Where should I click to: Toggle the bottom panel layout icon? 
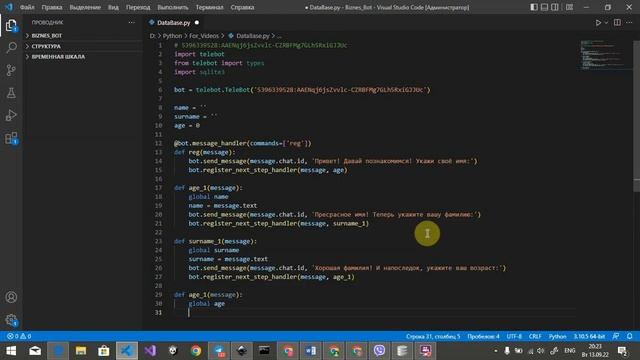click(544, 7)
